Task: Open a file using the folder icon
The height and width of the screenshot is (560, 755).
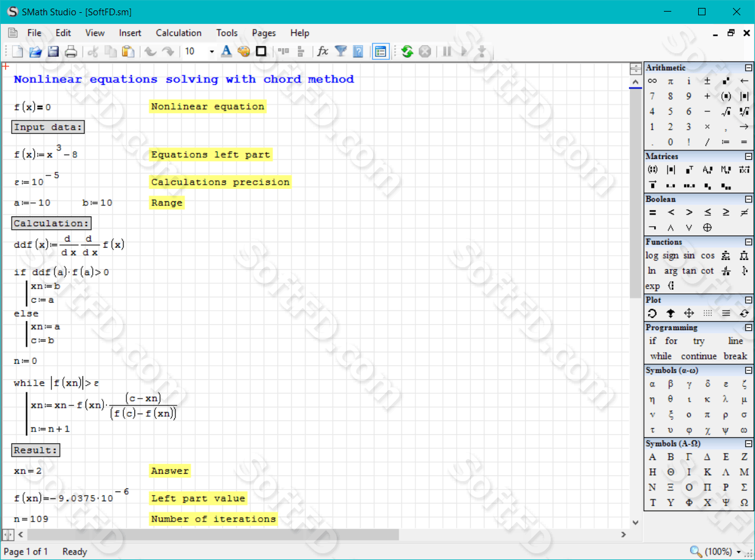Action: (x=35, y=51)
